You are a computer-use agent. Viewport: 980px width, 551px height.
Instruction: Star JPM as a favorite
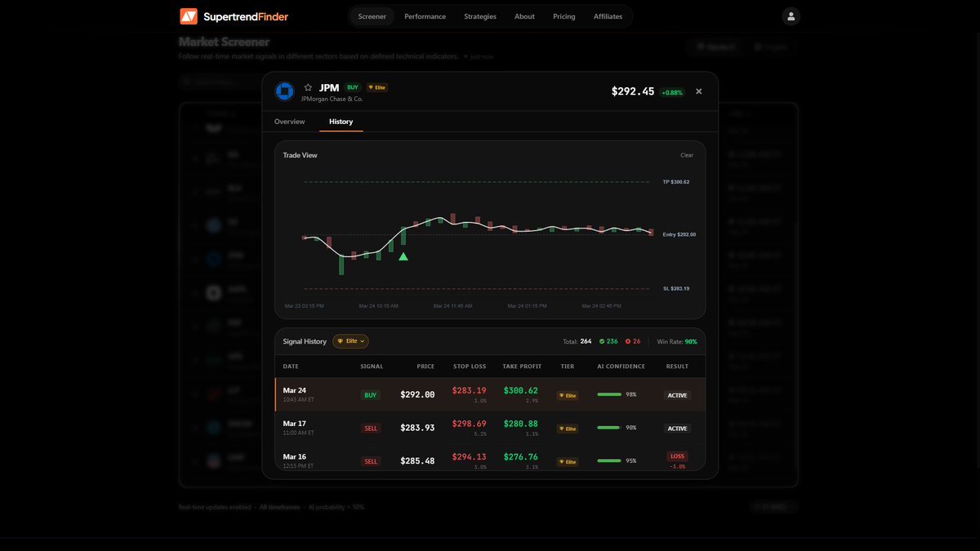click(308, 87)
